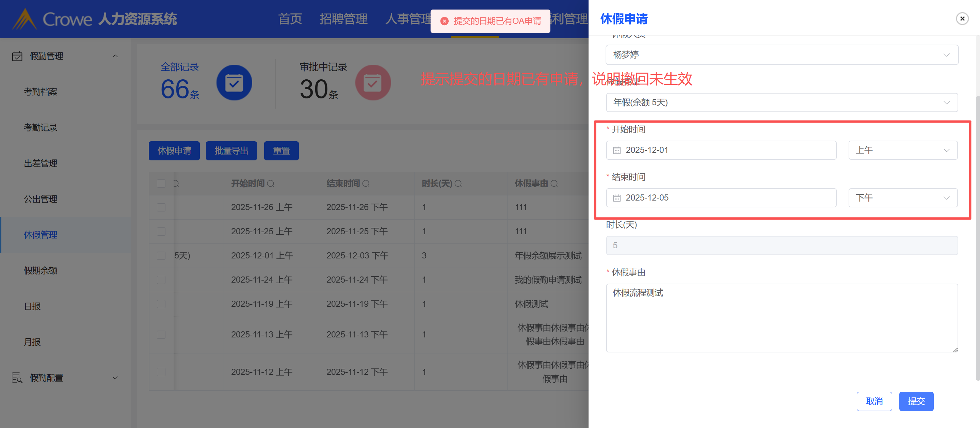Image resolution: width=980 pixels, height=428 pixels.
Task: Click into the 休假事由 text area
Action: pos(782,318)
